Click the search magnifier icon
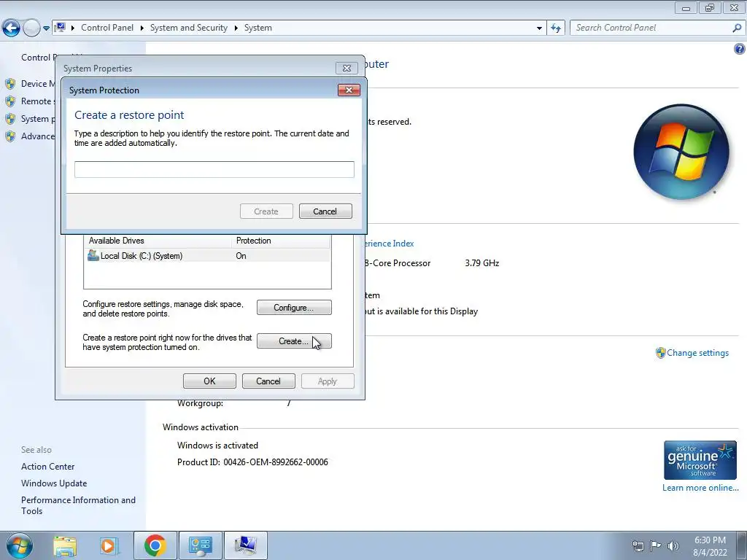 point(737,28)
